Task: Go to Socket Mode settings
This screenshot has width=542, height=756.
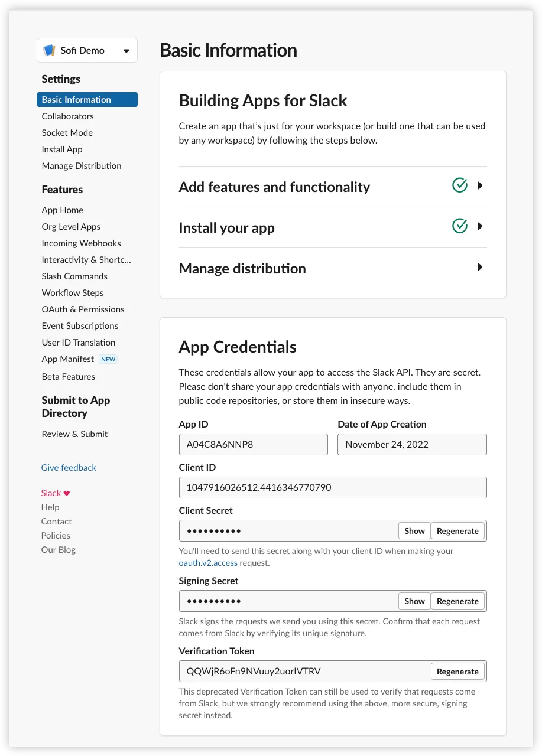Action: point(67,133)
